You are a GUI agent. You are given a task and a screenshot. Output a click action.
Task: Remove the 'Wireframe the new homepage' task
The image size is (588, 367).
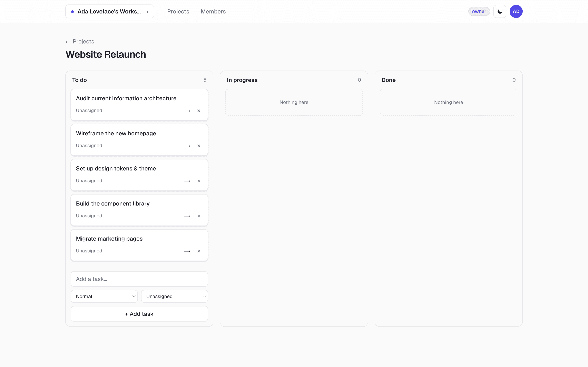point(199,146)
